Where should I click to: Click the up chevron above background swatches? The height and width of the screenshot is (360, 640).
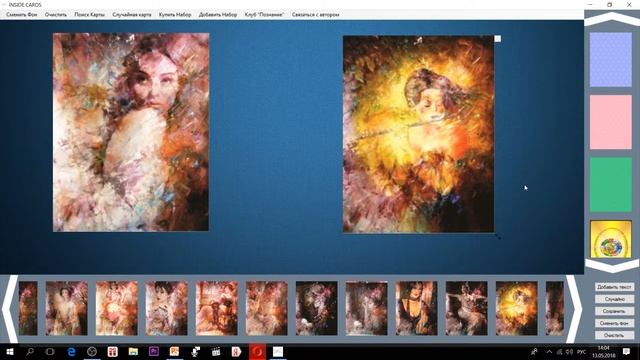pos(612,19)
